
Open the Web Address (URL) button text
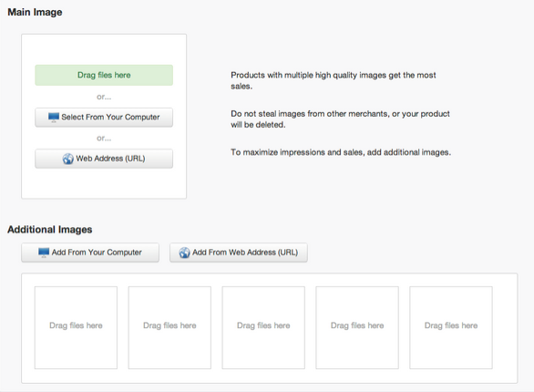(x=110, y=159)
